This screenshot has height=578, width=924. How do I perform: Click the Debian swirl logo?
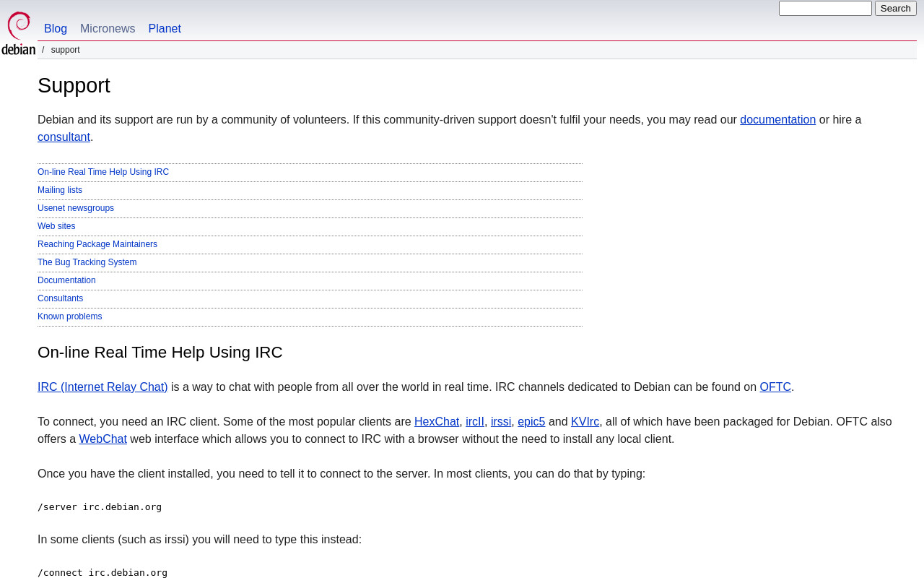click(x=19, y=33)
